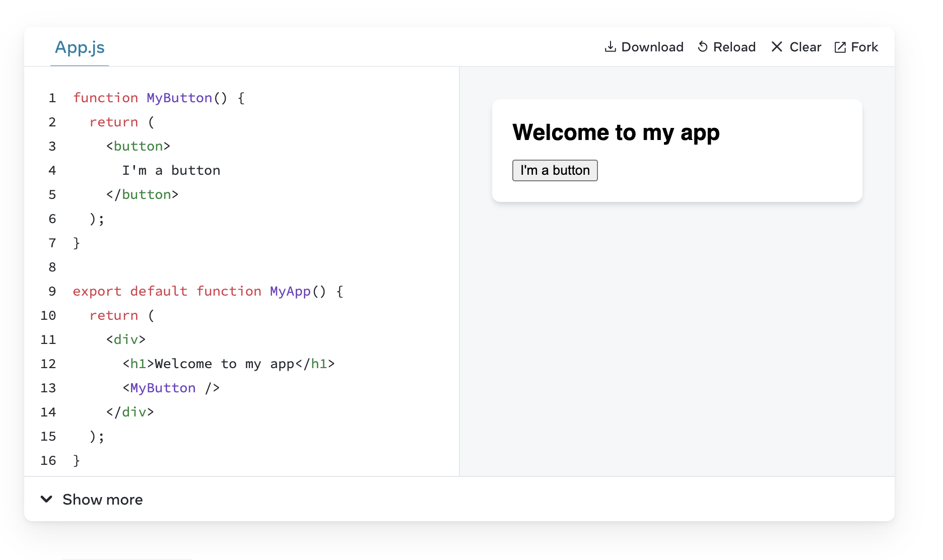This screenshot has width=943, height=560.
Task: Click the Reload circular arrow icon
Action: 703,47
